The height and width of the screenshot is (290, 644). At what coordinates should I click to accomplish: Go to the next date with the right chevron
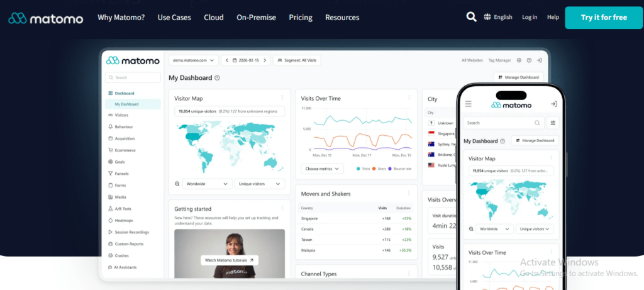(x=265, y=60)
